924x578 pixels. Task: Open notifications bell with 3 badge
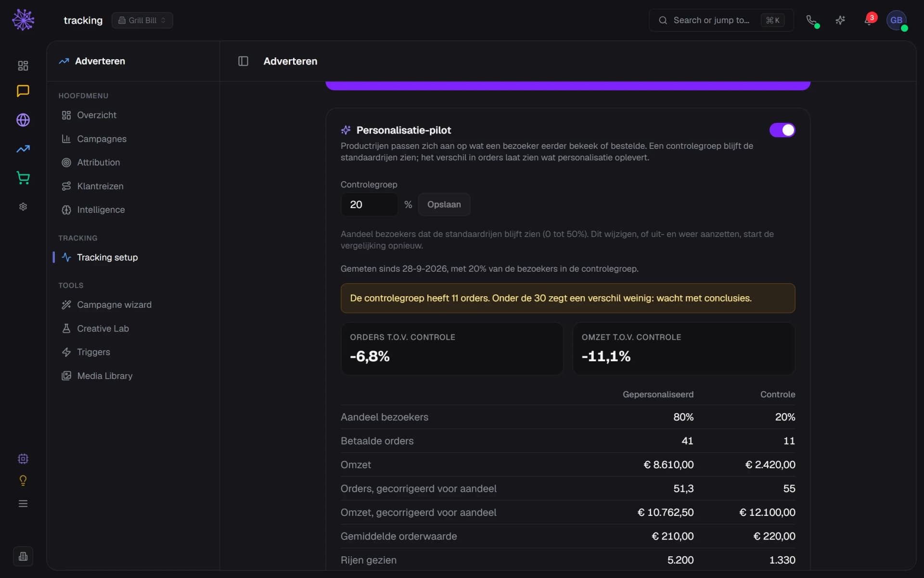click(869, 20)
